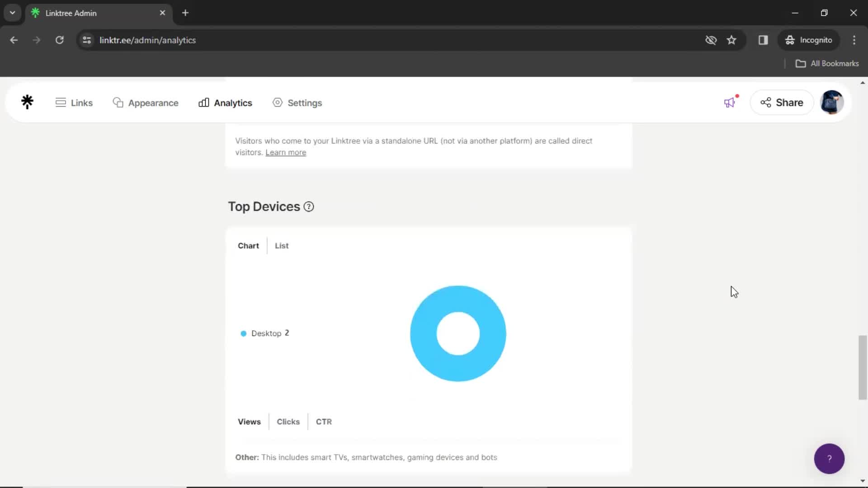Switch Top Devices to Chart view
Image resolution: width=868 pixels, height=488 pixels.
point(248,246)
